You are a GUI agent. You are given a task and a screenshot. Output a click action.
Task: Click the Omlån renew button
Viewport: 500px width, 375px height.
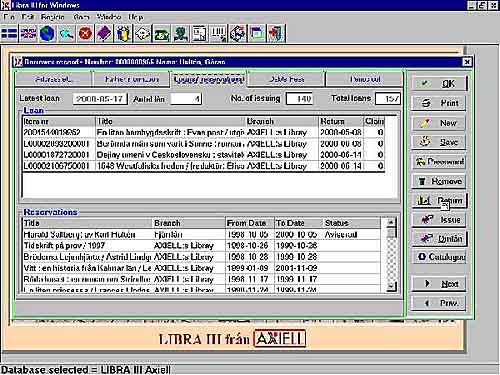coord(439,239)
